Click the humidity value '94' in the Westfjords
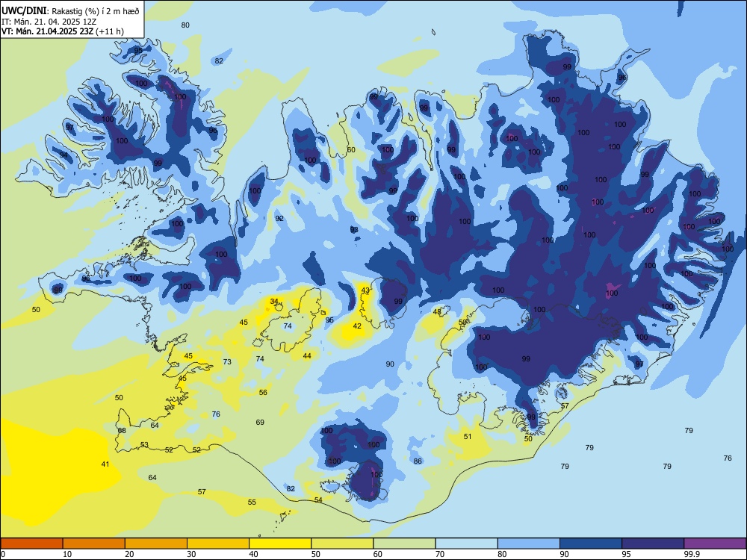 pyautogui.click(x=63, y=155)
